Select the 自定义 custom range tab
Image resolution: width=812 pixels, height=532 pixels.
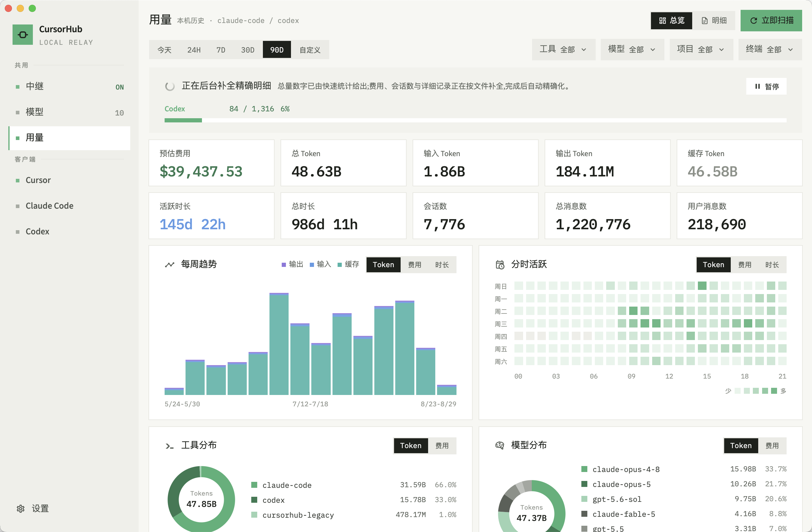tap(310, 50)
